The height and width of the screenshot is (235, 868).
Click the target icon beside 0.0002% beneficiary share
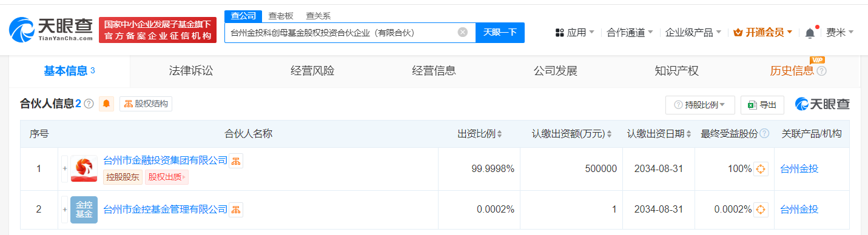click(x=761, y=210)
